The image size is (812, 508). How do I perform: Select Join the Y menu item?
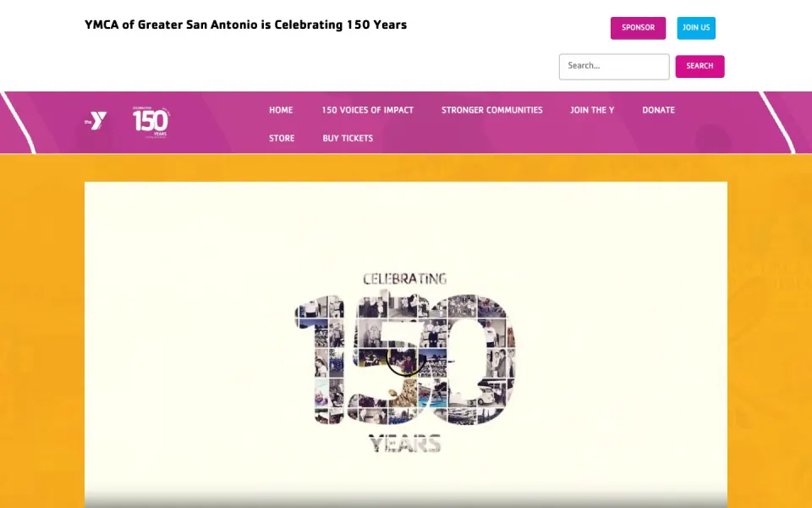click(x=592, y=110)
